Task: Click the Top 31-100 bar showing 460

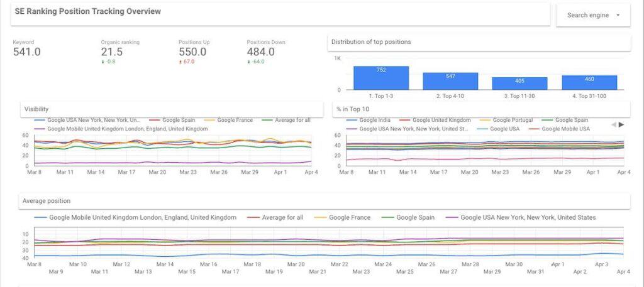Action: pyautogui.click(x=589, y=82)
